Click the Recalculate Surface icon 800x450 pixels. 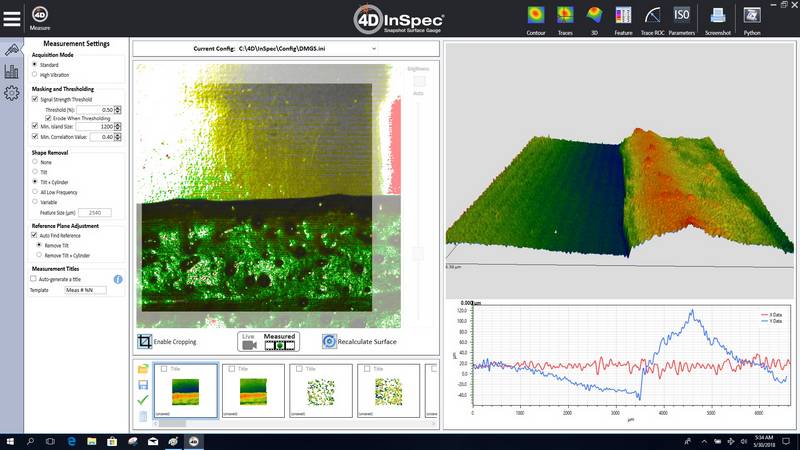329,341
